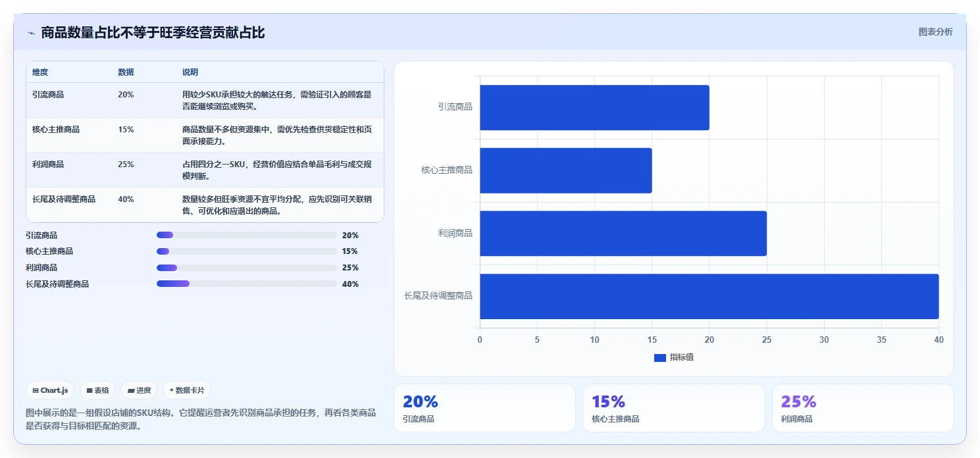
Task: Select the Chart.js tag chip
Action: coord(50,390)
